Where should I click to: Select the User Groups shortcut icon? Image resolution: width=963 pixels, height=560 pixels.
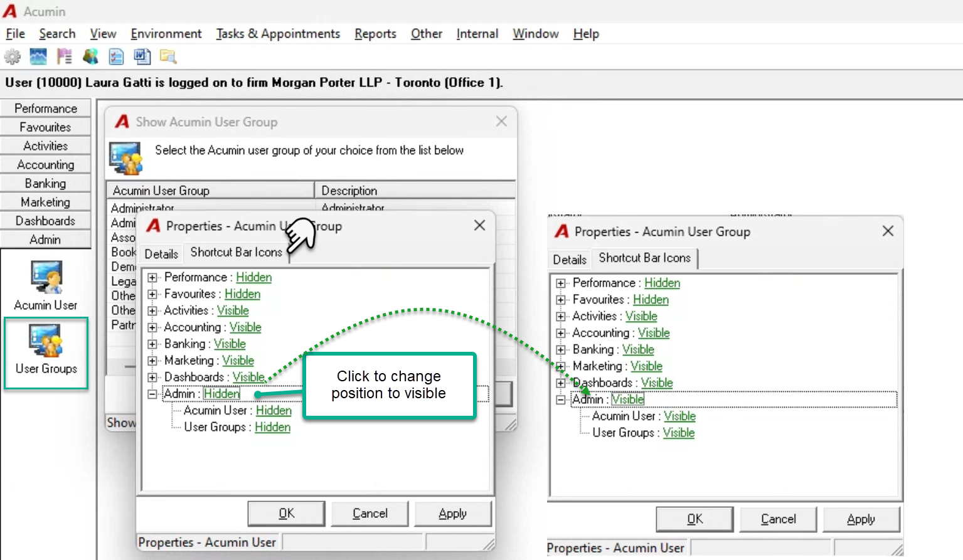[x=46, y=352]
